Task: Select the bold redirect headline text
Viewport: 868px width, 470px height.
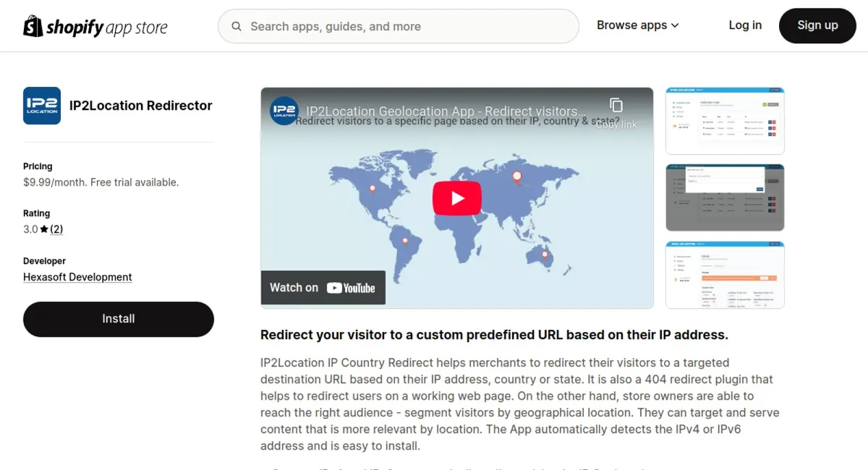Action: 494,335
